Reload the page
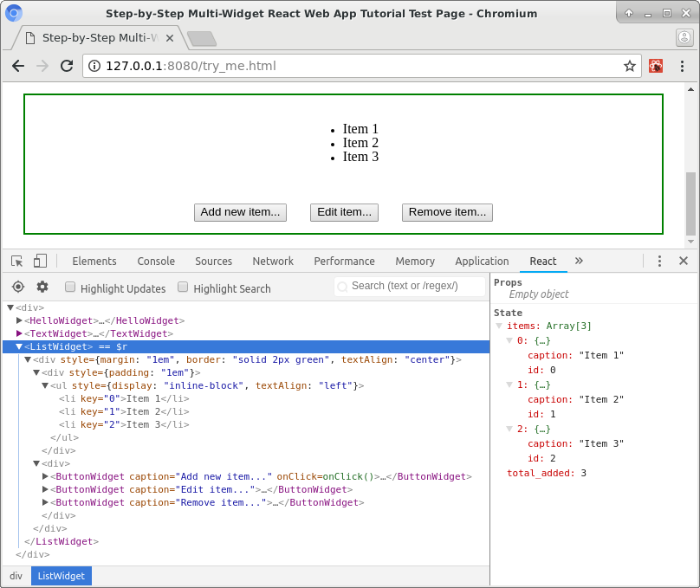The width and height of the screenshot is (700, 588). tap(67, 66)
